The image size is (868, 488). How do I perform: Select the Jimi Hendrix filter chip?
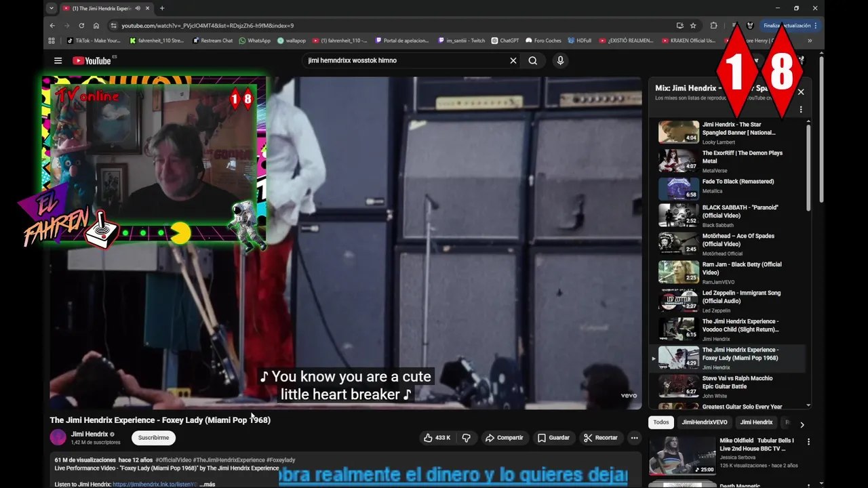(x=756, y=422)
